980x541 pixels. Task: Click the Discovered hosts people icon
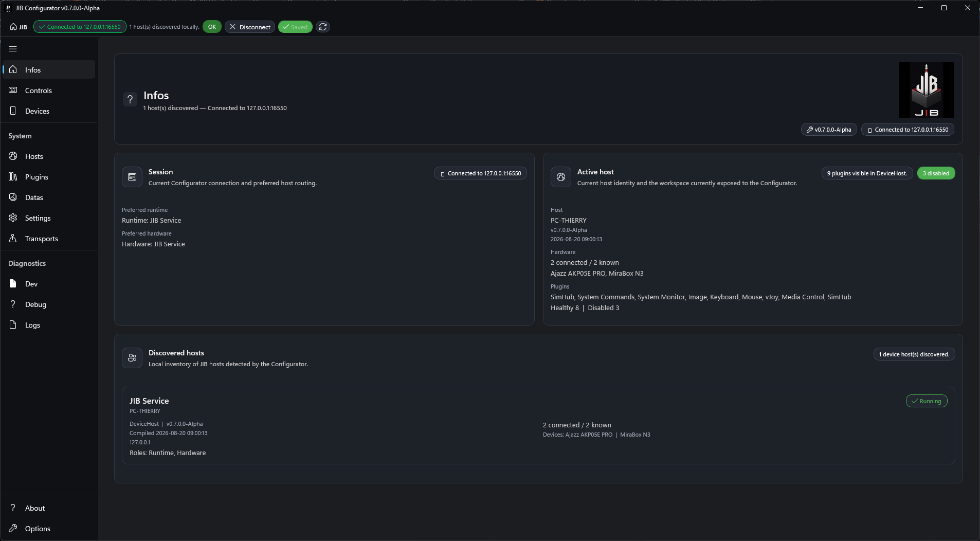132,358
